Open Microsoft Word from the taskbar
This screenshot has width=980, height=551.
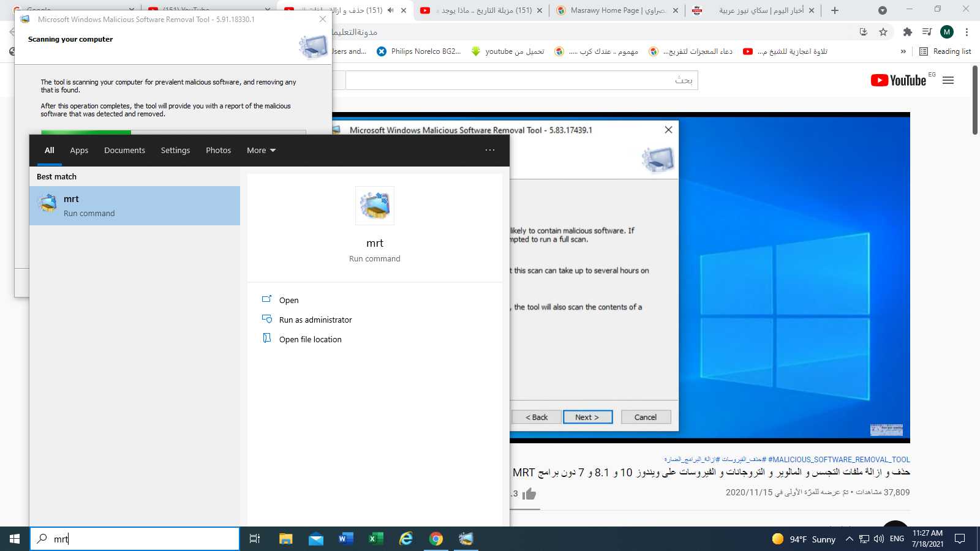tap(346, 539)
